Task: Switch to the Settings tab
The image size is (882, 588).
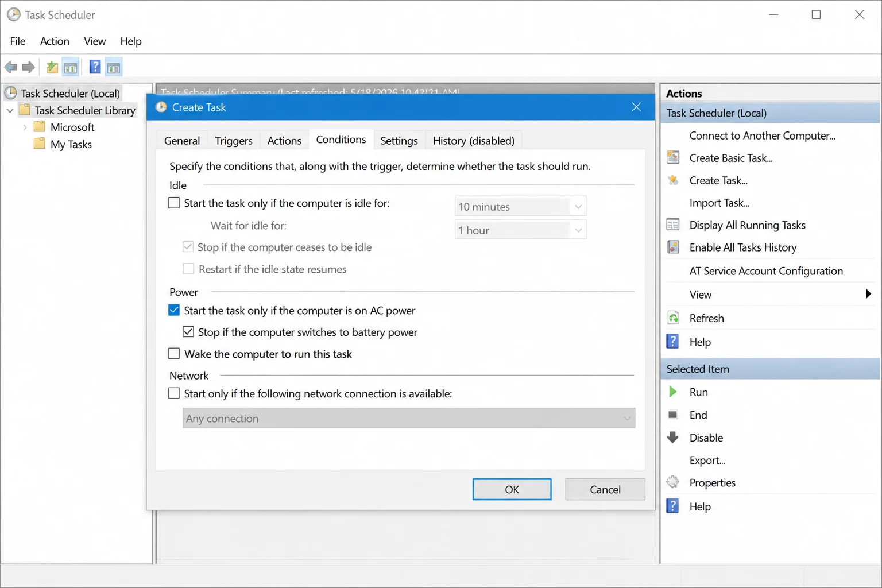Action: [399, 141]
